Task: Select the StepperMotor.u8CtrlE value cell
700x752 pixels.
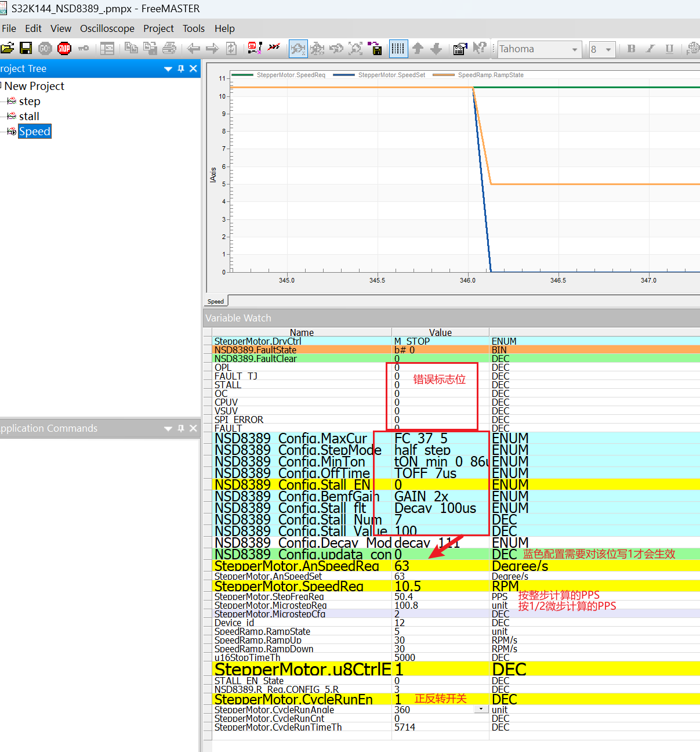Action: coord(441,669)
